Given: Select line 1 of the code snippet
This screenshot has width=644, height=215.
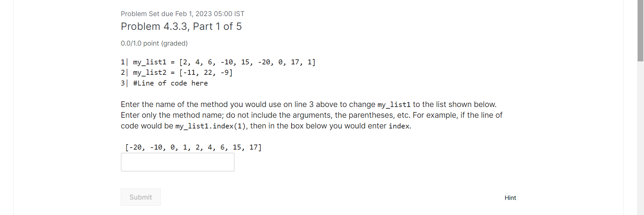Looking at the screenshot, I should point(218,62).
